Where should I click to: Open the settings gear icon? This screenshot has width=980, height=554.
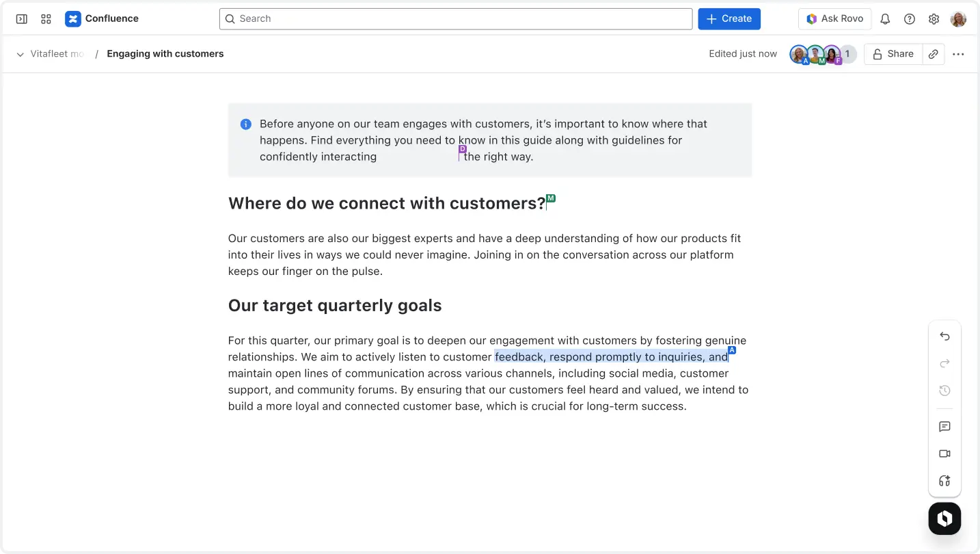point(934,19)
